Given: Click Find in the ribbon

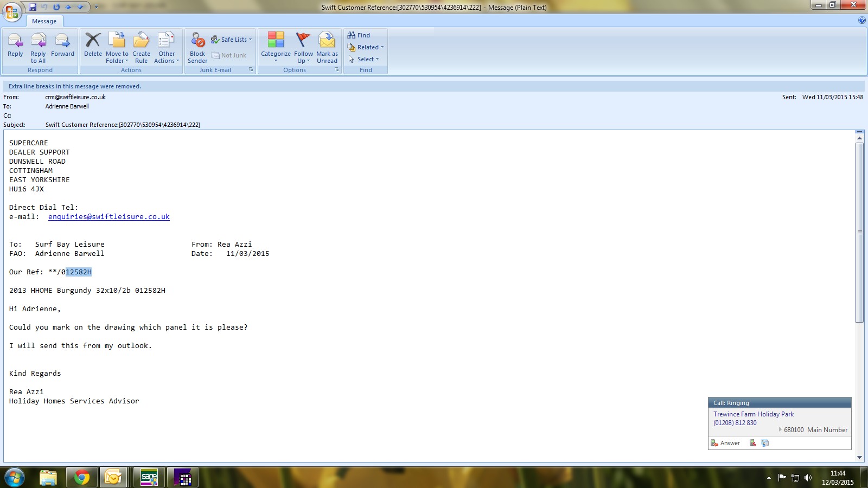Looking at the screenshot, I should click(x=359, y=35).
